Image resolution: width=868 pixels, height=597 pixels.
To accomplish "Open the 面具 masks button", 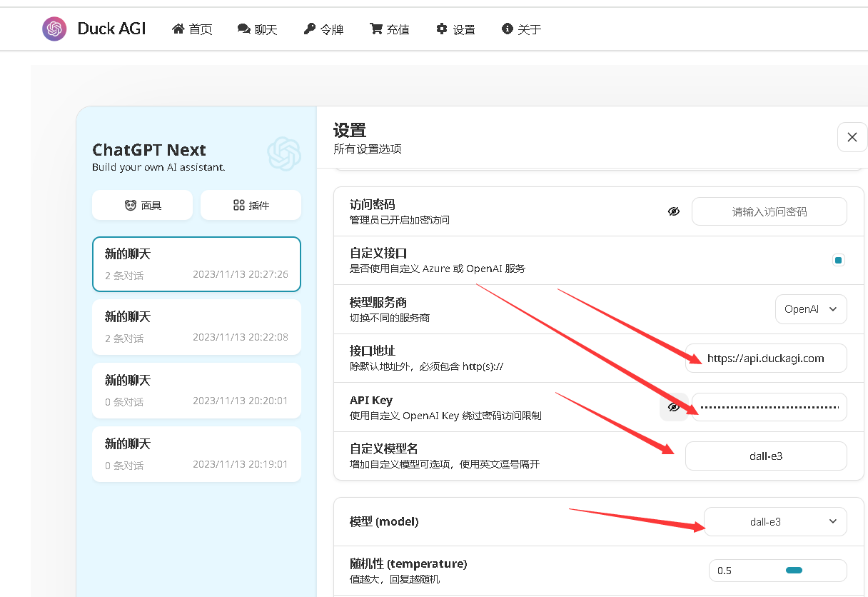I will pos(143,205).
